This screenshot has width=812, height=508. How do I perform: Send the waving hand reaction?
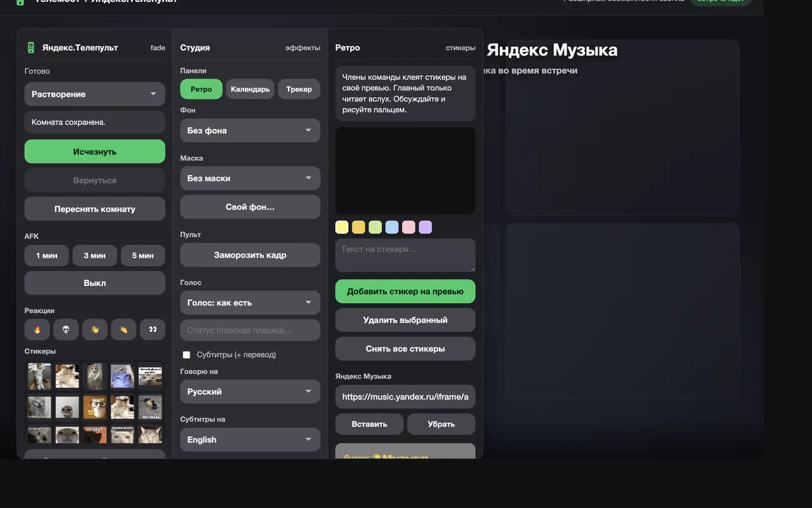[95, 330]
